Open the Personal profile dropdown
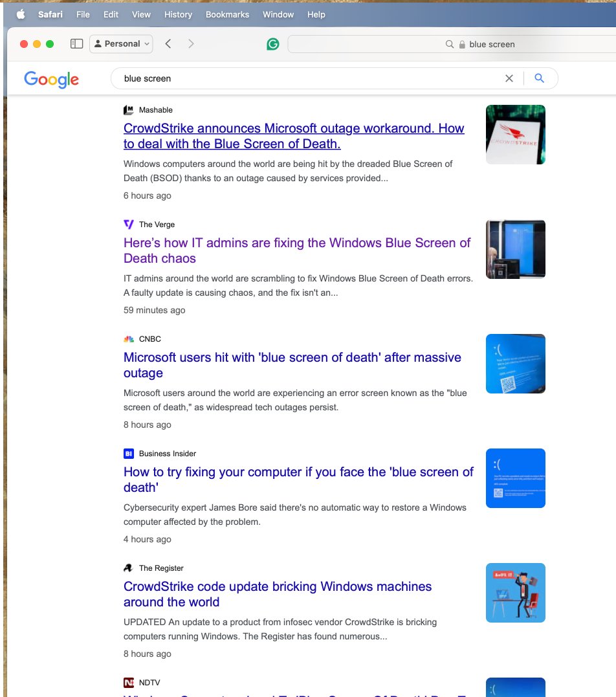Viewport: 616px width, 697px height. 121,43
